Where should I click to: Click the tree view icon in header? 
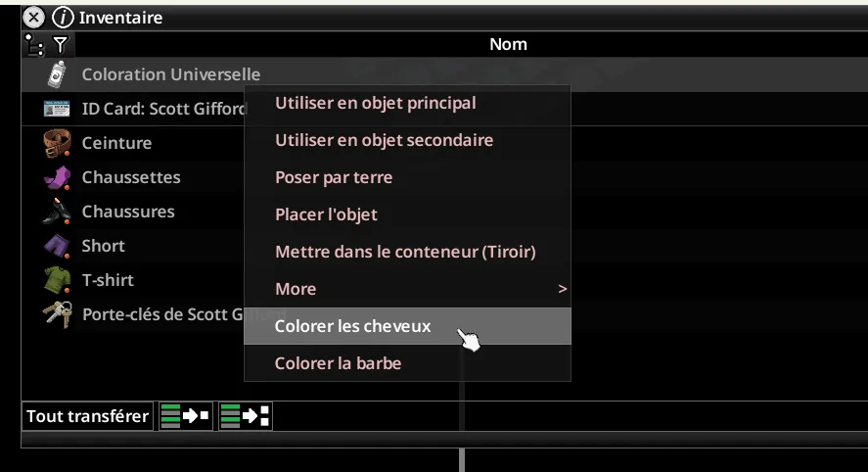tap(35, 44)
